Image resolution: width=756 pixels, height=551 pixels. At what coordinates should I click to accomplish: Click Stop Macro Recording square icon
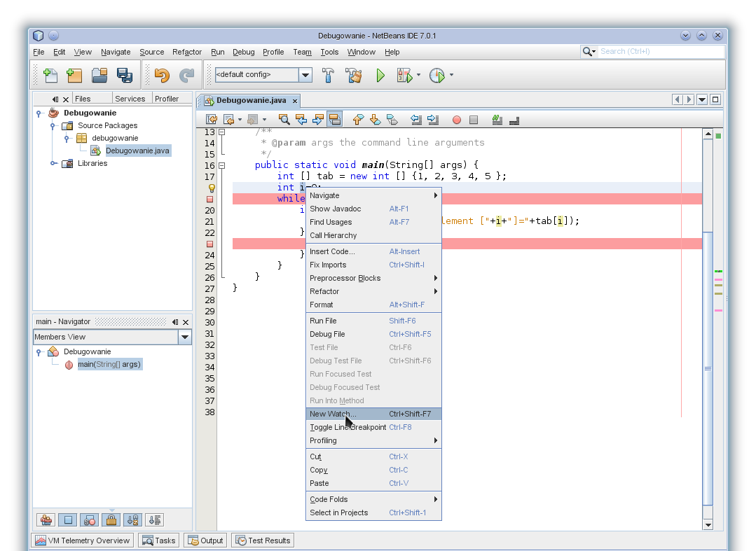click(x=474, y=120)
